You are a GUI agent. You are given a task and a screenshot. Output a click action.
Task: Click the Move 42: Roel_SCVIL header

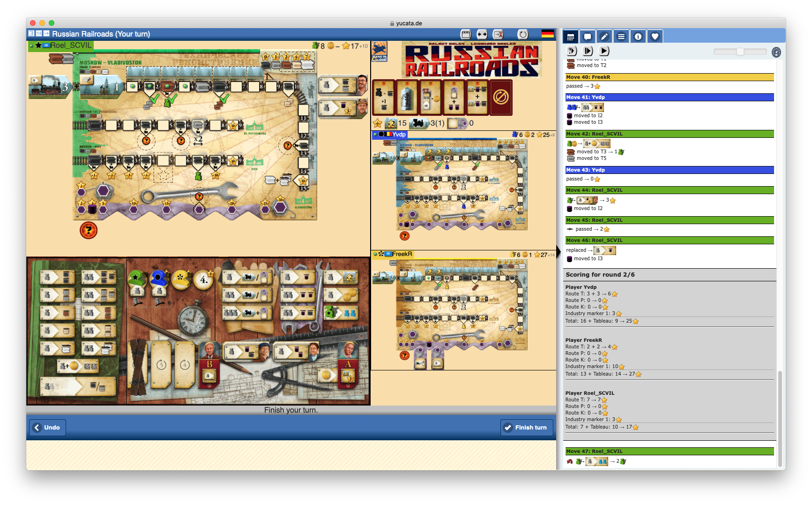[x=670, y=134]
